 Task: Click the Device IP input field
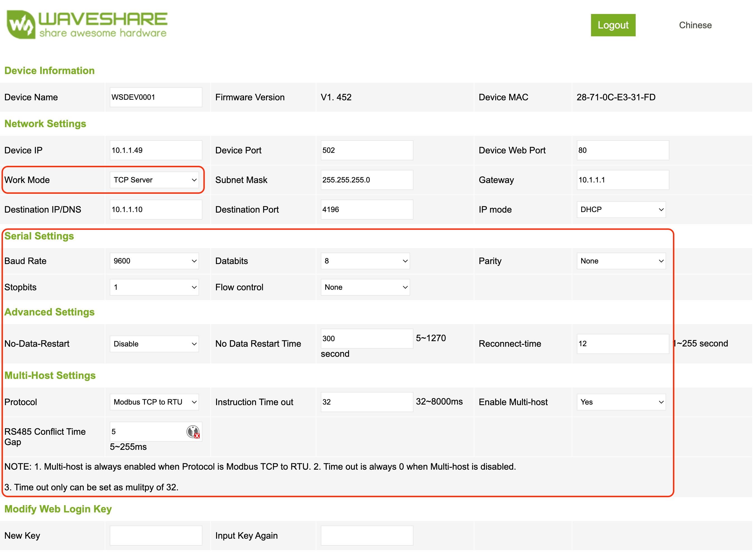(155, 150)
